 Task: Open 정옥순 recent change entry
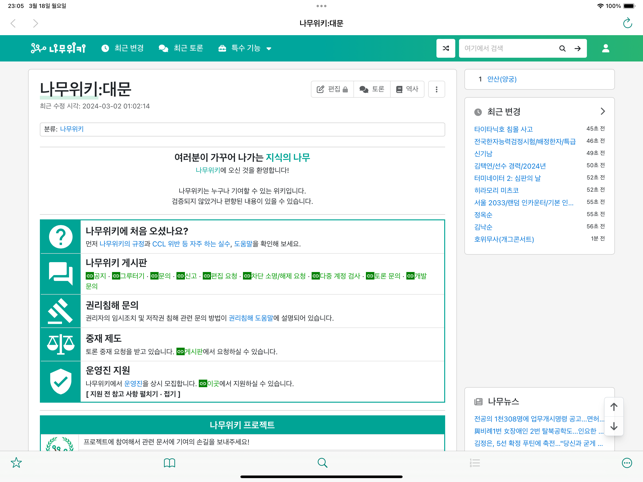pos(483,215)
